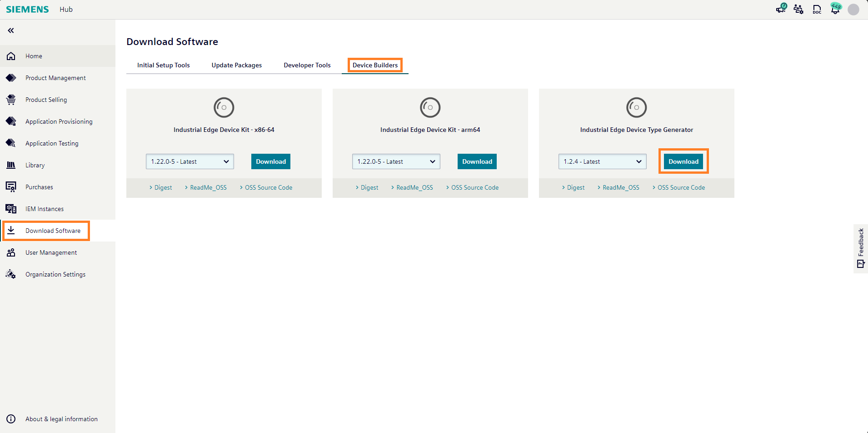This screenshot has height=433, width=868.
Task: Click the User Management people icon
Action: click(11, 252)
